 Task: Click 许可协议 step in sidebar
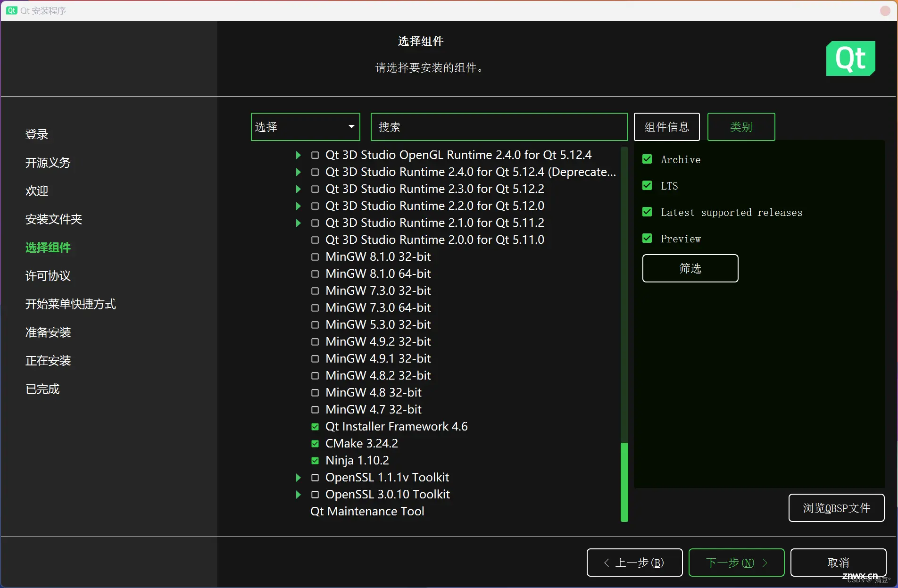tap(48, 276)
